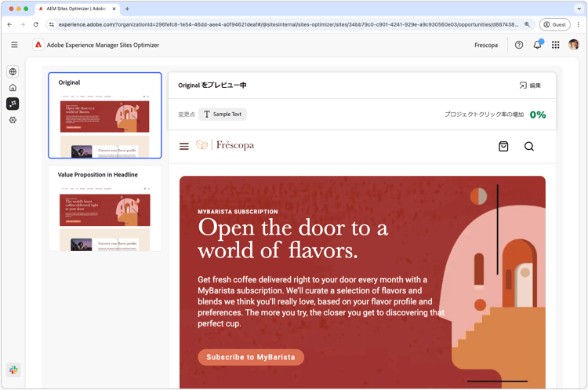Open the help question mark icon

(519, 45)
